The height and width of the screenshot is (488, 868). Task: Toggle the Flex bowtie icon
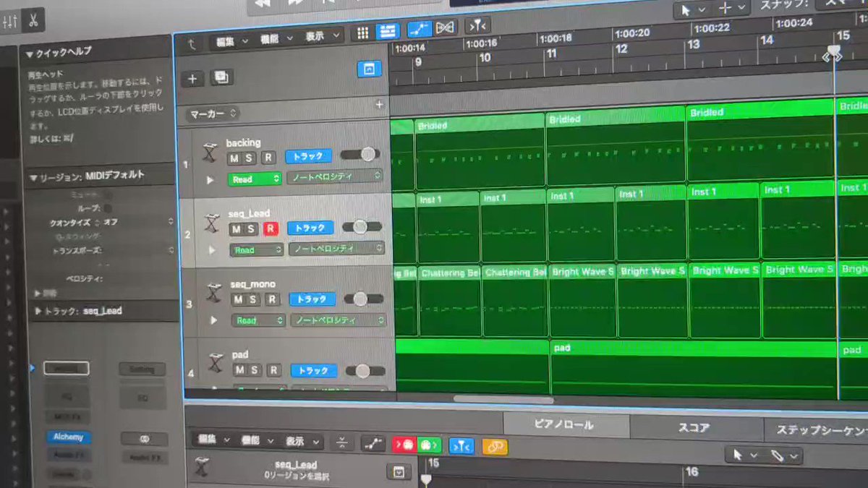coord(446,27)
